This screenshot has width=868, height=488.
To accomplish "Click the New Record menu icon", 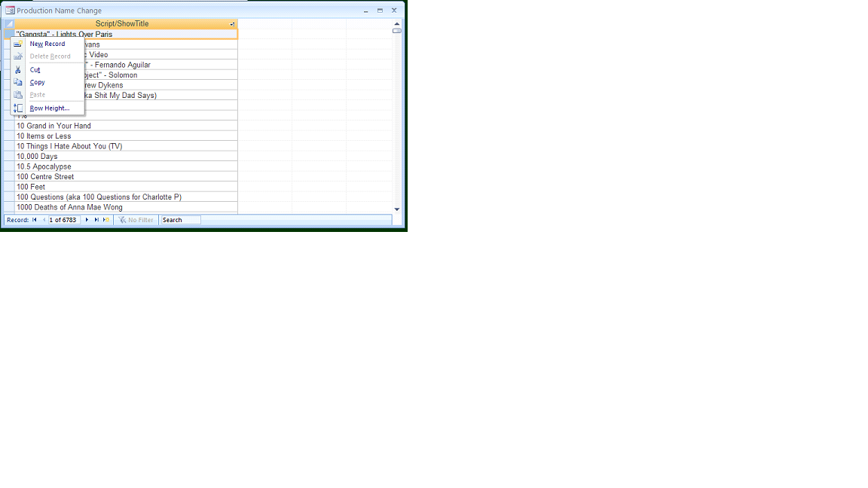I will coord(18,44).
